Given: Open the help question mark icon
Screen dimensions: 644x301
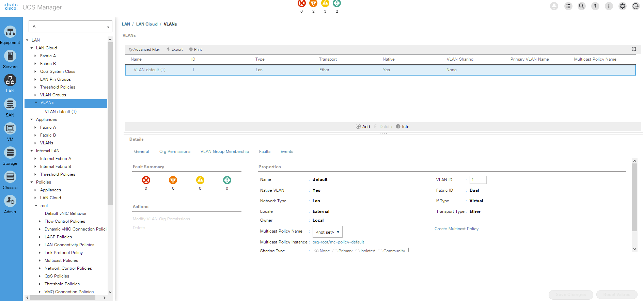Looking at the screenshot, I should click(x=595, y=6).
